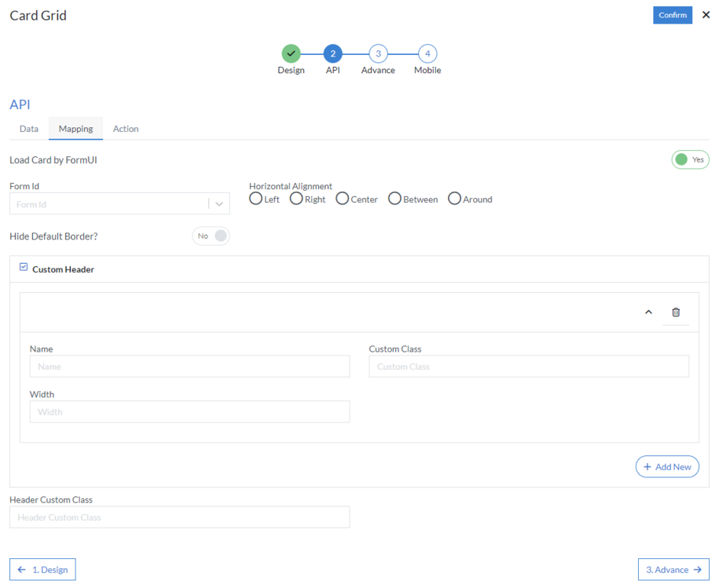719x588 pixels.
Task: Go to next step 3. Advance button
Action: pos(673,570)
